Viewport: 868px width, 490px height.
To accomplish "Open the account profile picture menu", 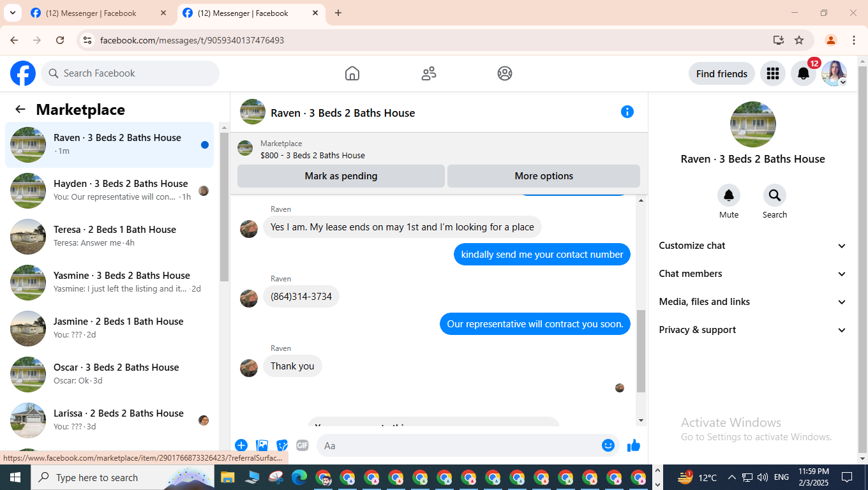I will [x=834, y=73].
